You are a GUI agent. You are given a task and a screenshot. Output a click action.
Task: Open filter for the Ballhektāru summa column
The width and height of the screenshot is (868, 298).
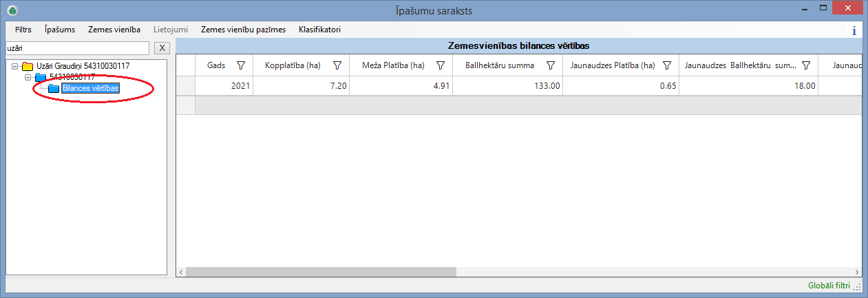click(551, 65)
